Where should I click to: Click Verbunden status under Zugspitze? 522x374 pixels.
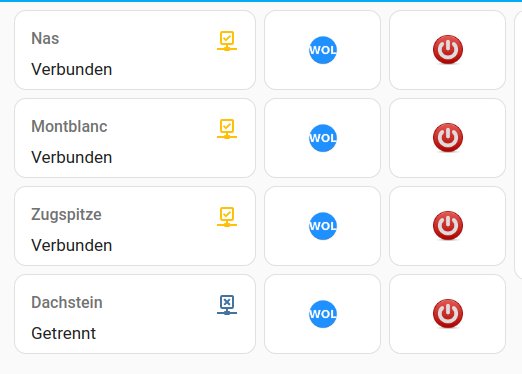[x=71, y=245]
